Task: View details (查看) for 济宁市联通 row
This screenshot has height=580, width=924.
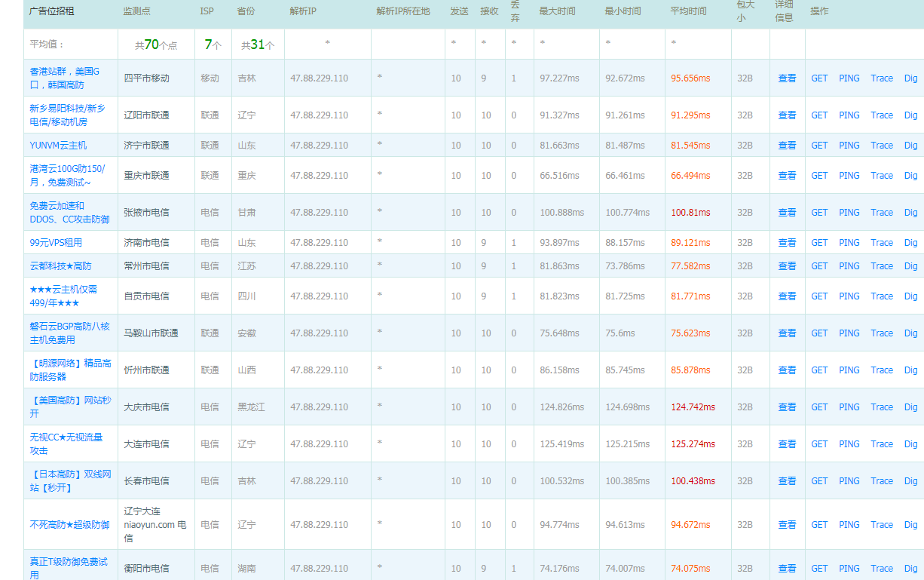Action: pyautogui.click(x=787, y=146)
